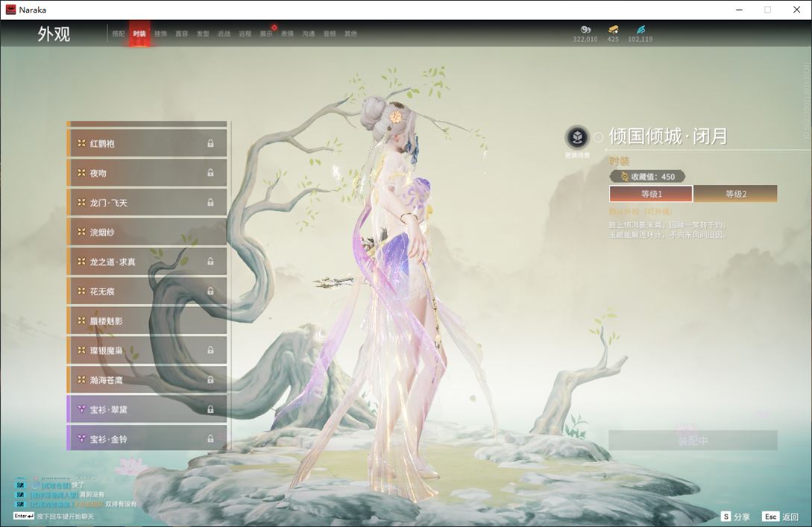Click the lock icon on 瀚海苍鹰

[x=211, y=379]
